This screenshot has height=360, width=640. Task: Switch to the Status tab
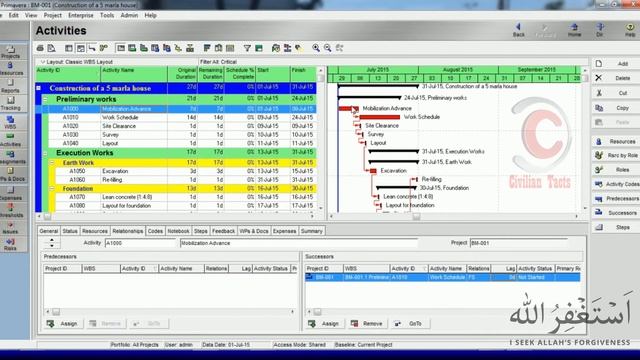click(x=70, y=231)
